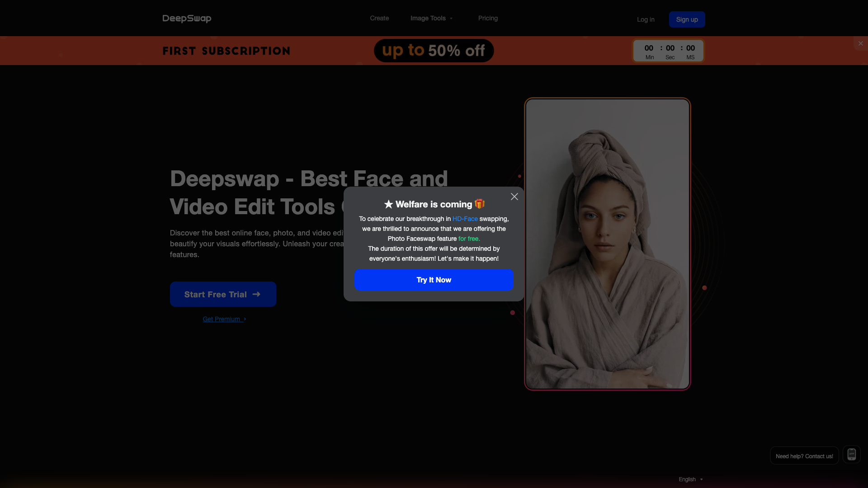Click the green 'for free.' text
The image size is (868, 488).
pos(469,239)
